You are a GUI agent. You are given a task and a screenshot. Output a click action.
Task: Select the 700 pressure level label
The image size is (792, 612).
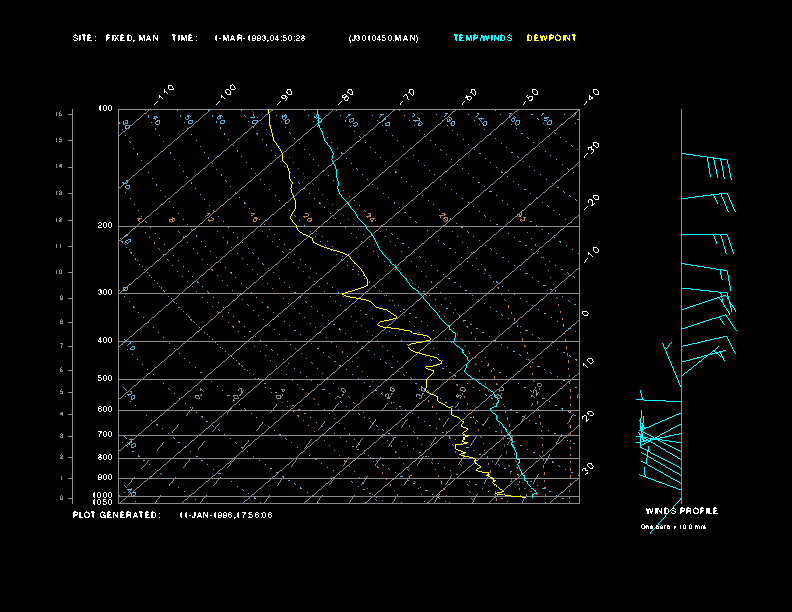pyautogui.click(x=105, y=435)
